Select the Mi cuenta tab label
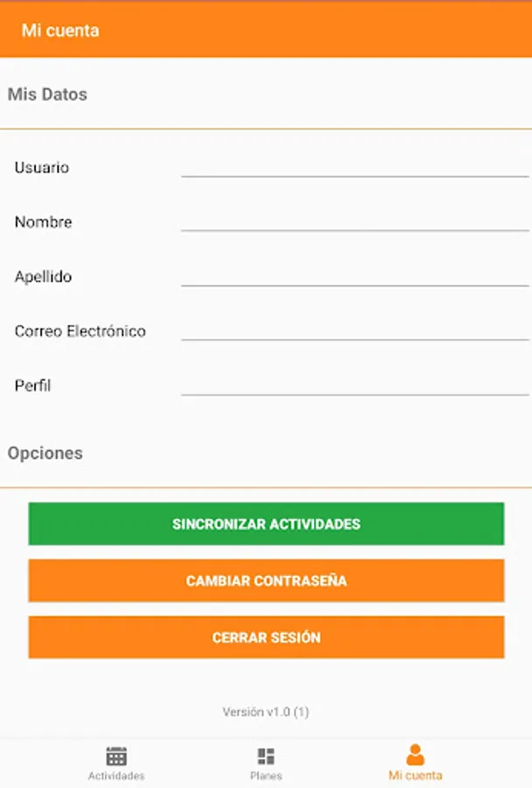The height and width of the screenshot is (788, 532). pos(416,776)
